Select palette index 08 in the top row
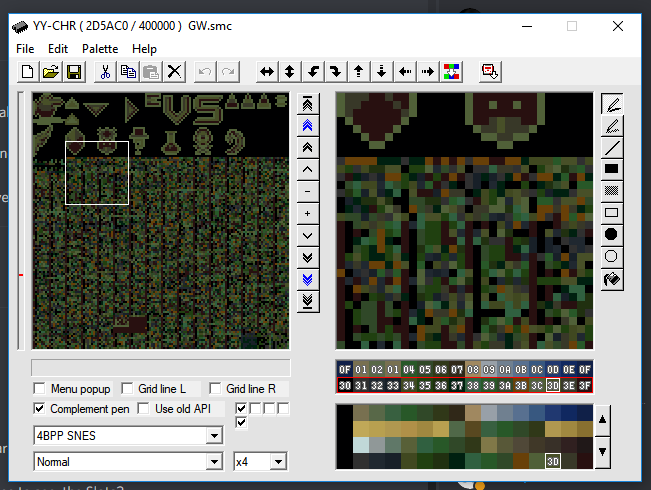Screen dimensions: 651x490 click(x=473, y=370)
